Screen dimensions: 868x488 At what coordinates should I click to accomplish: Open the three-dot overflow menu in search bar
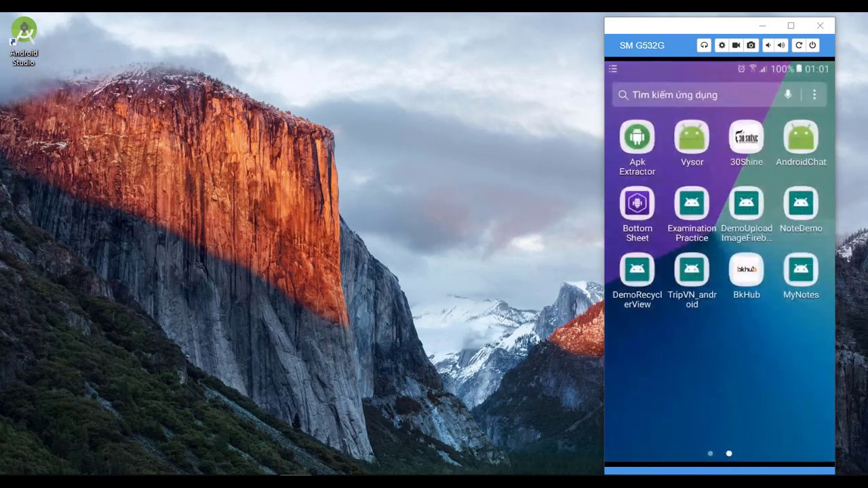(814, 95)
